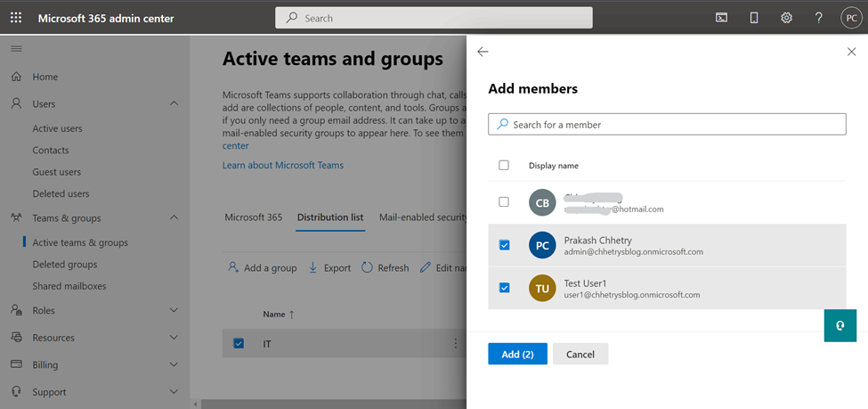Click the Search for a member field
The image size is (868, 409).
[667, 124]
